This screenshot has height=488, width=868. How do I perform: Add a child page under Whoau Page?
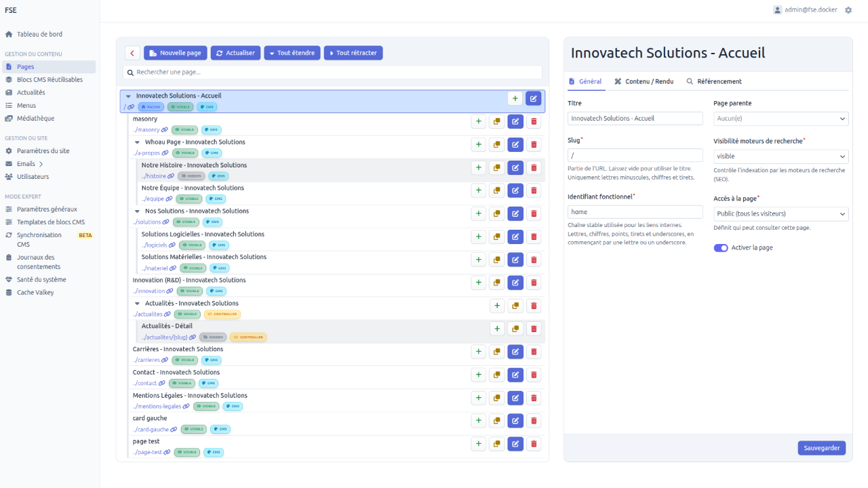pos(479,144)
